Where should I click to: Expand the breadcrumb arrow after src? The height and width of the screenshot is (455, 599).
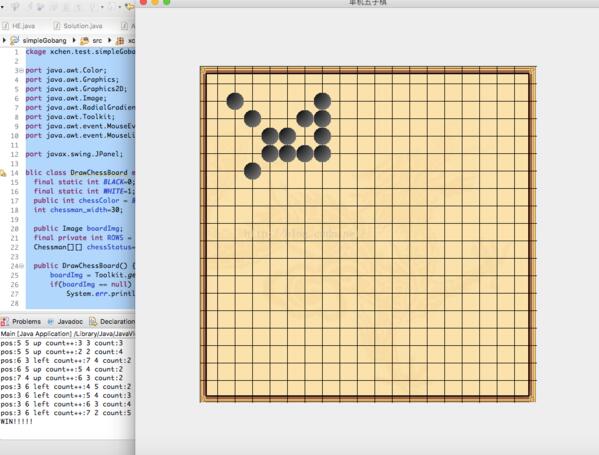point(109,40)
